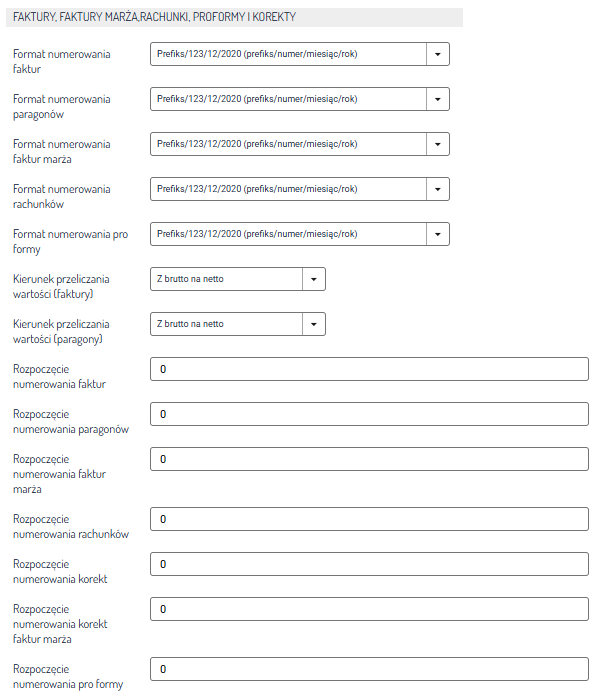Click the "Kierunek przeliczania wartości (paragony)" label
The image size is (603, 698).
pos(62,332)
